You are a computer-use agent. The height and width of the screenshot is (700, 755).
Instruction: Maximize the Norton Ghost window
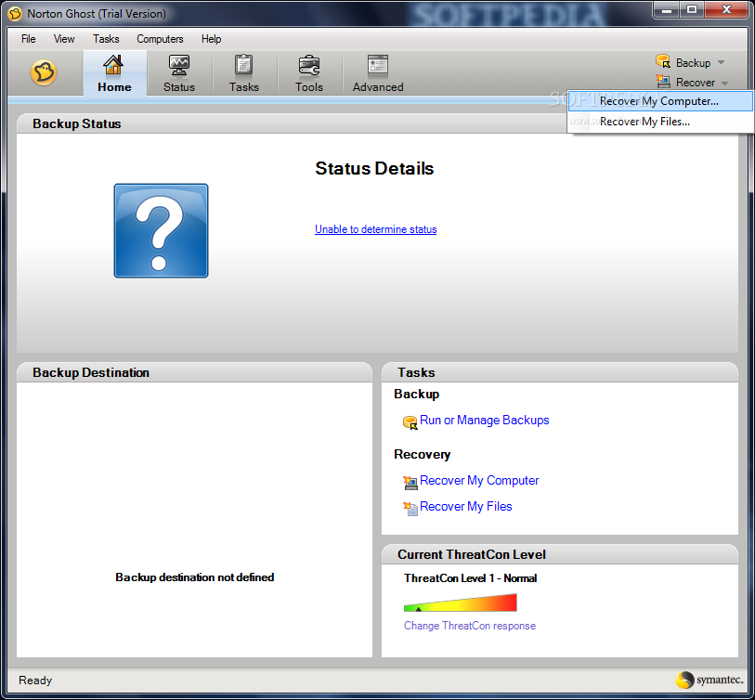[692, 10]
